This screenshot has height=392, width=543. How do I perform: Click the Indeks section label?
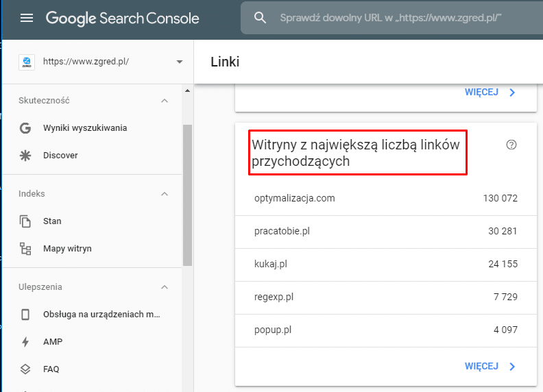(x=32, y=194)
